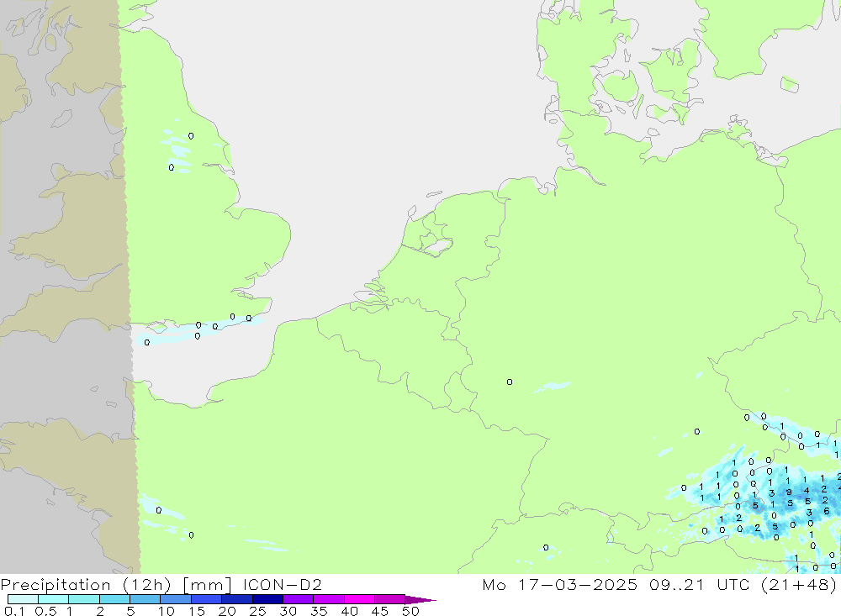Click the '50' legend scale label

tap(410, 611)
